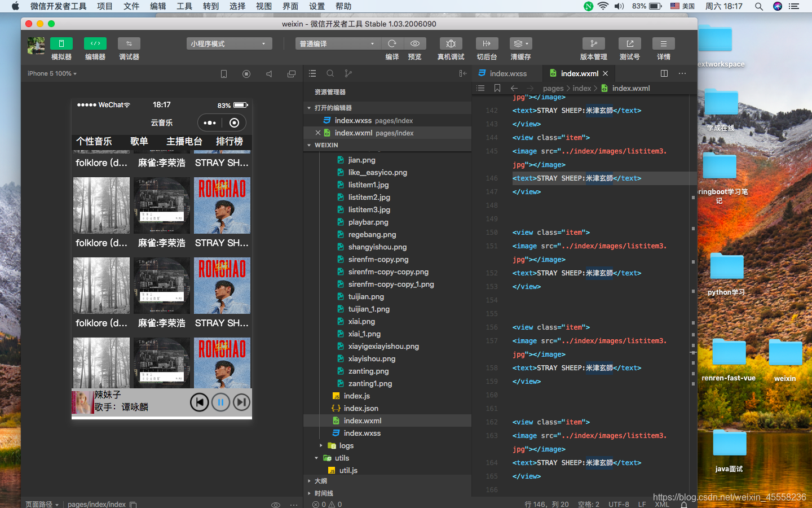Tap the 个性音乐 tab in the simulator
This screenshot has height=508, width=812.
tap(94, 141)
